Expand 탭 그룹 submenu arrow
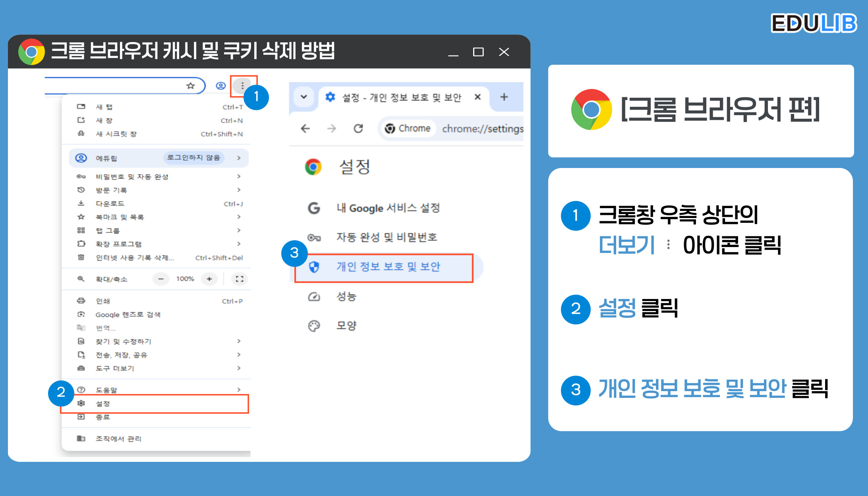 point(239,230)
